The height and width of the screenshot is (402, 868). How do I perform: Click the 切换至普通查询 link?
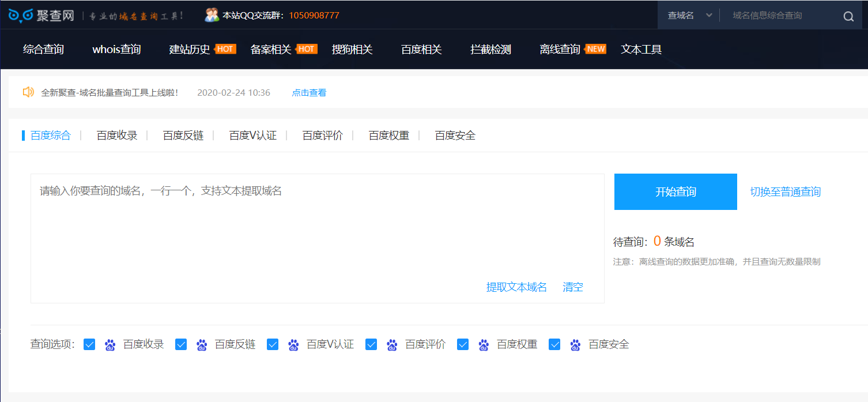point(785,192)
